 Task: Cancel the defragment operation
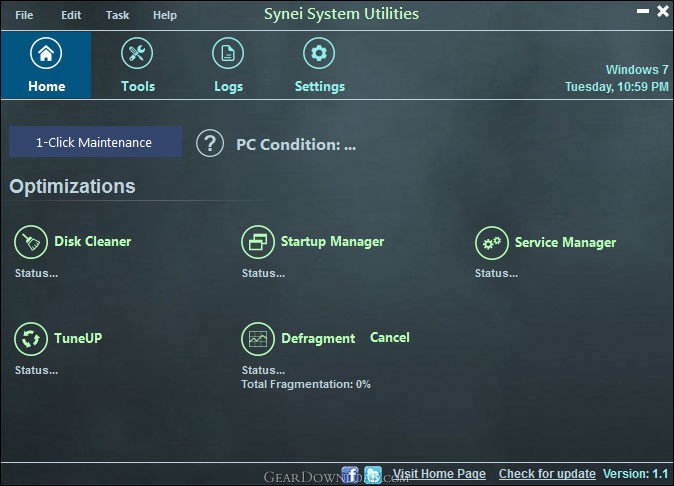pos(390,338)
